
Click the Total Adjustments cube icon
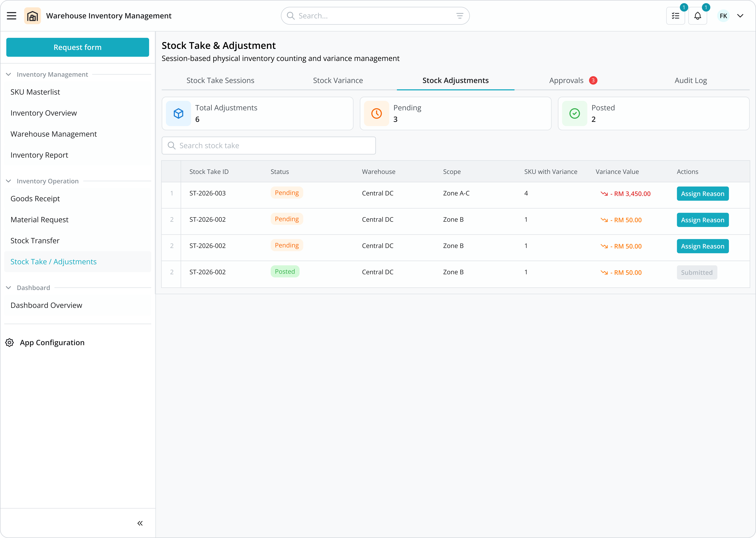(x=178, y=114)
